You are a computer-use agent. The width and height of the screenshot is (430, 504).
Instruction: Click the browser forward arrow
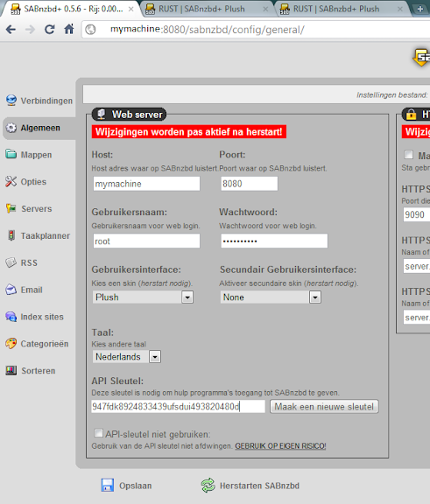[x=30, y=30]
